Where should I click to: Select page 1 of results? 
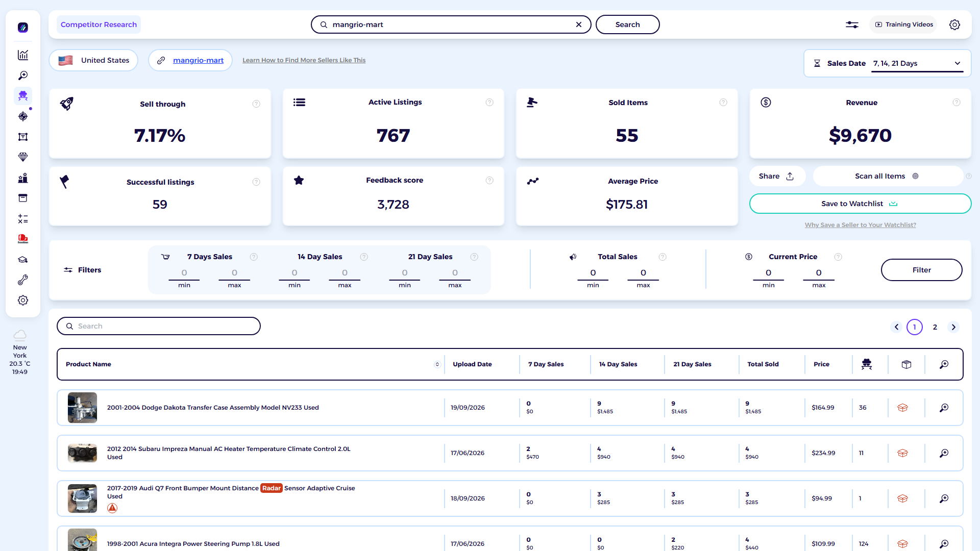pos(915,327)
